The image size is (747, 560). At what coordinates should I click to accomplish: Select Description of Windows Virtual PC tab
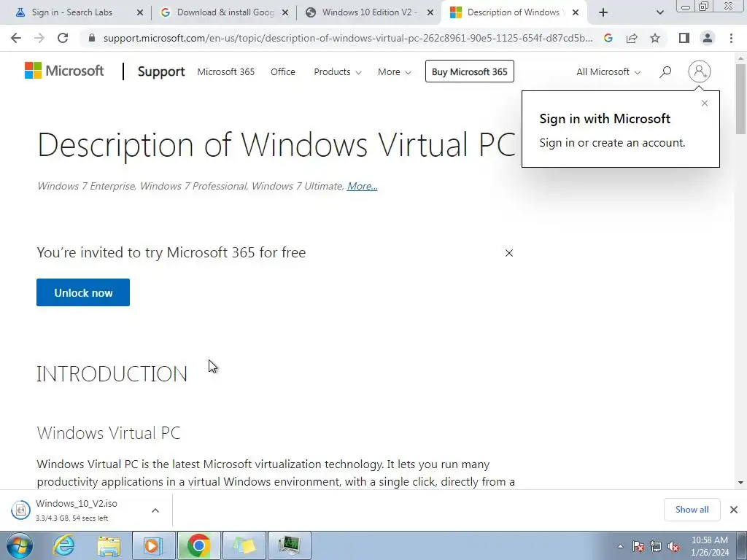(x=513, y=13)
